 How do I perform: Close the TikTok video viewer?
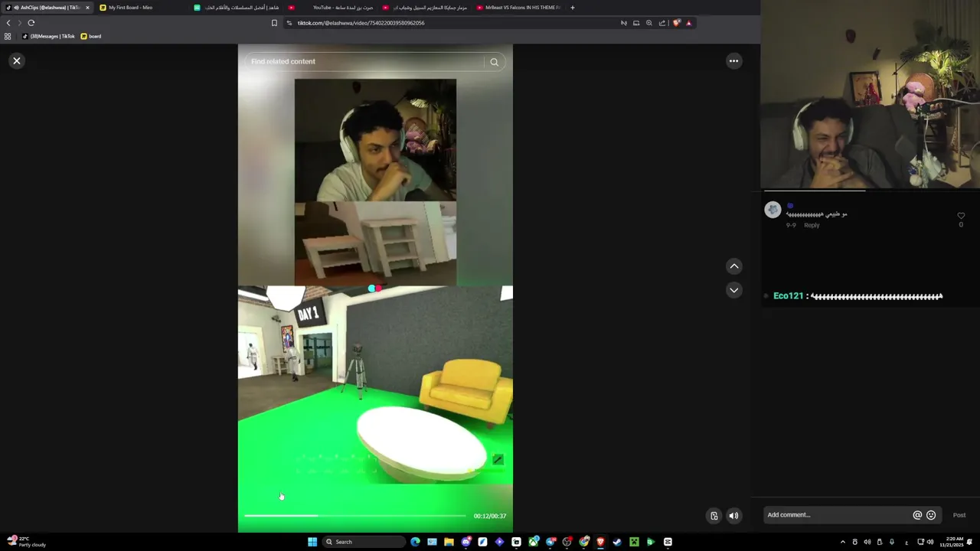pos(17,60)
